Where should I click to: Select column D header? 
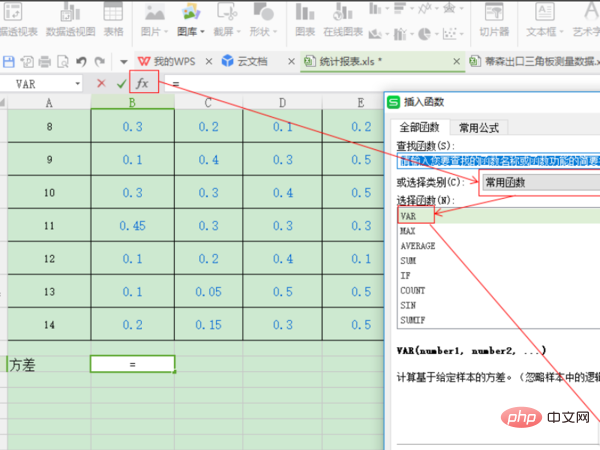coord(282,102)
